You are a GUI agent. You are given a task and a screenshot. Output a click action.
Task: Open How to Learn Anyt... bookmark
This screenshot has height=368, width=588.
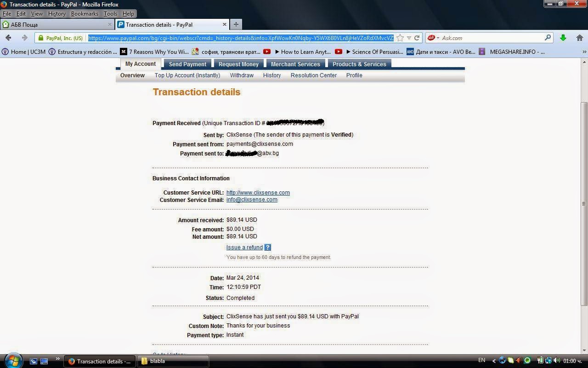click(x=297, y=52)
